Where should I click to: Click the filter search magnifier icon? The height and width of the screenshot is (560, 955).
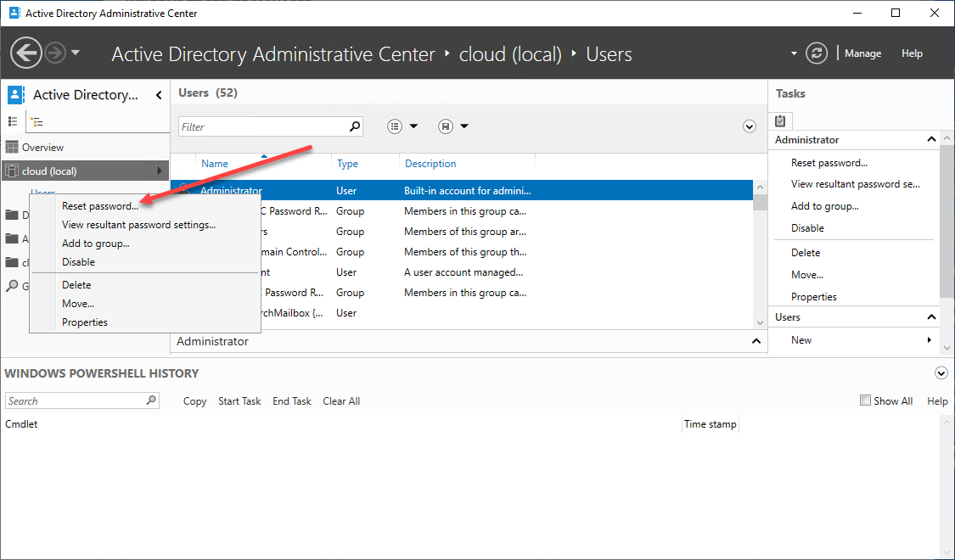(x=355, y=126)
